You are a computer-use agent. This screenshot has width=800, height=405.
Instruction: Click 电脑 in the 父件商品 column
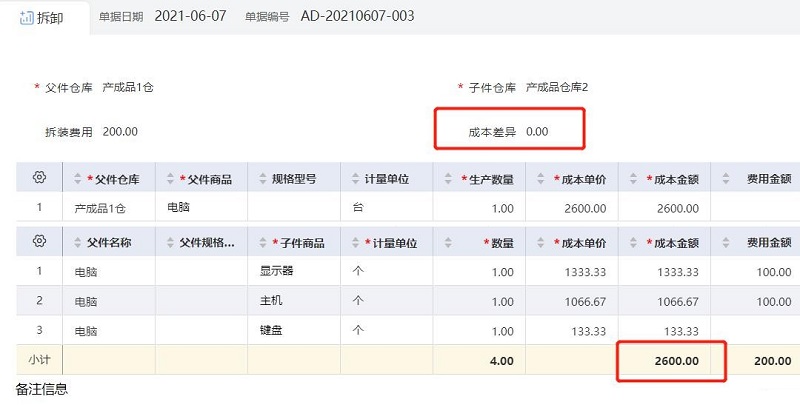click(179, 208)
